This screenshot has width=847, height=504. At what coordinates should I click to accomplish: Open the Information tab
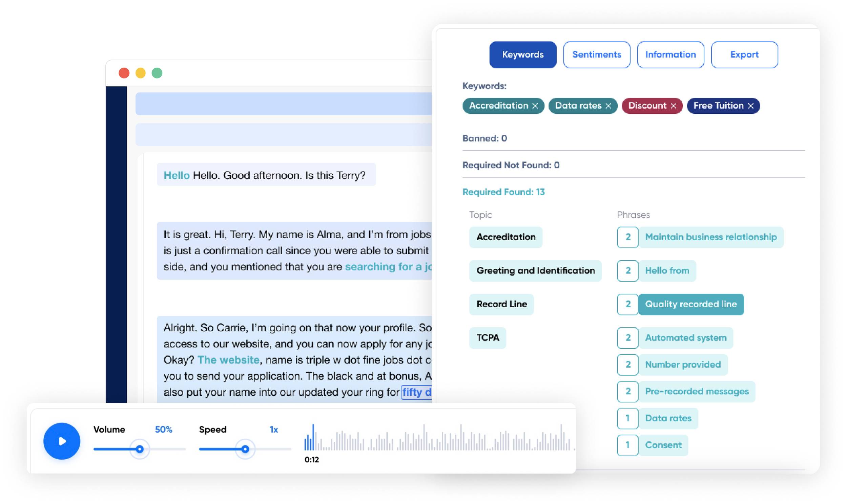[x=670, y=55]
